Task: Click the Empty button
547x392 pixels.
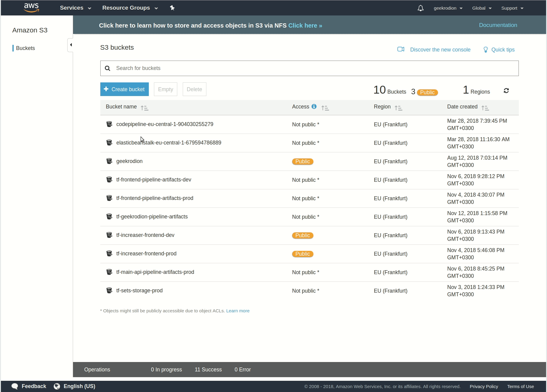Action: (165, 89)
